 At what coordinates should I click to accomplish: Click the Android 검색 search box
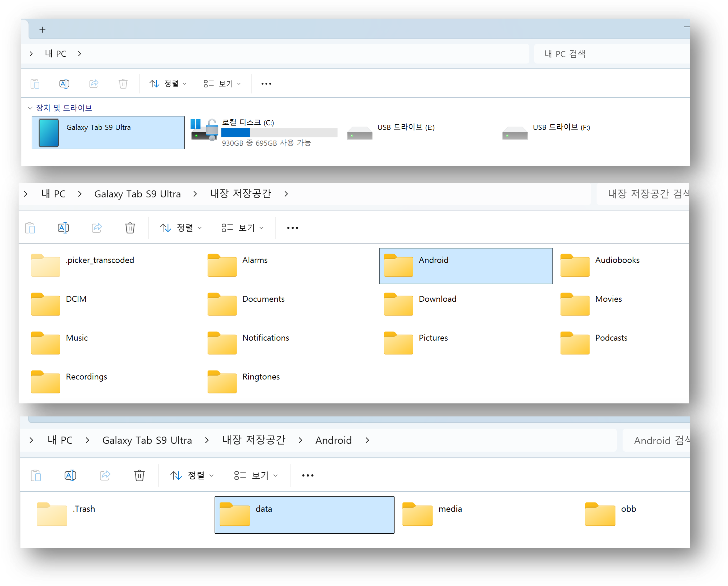coord(657,441)
